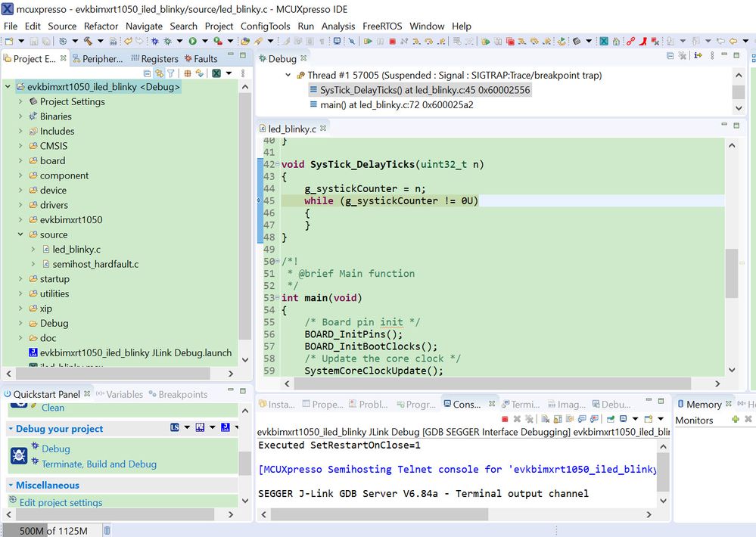The width and height of the screenshot is (756, 537).
Task: Expand the Binaries folder node
Action: point(20,116)
